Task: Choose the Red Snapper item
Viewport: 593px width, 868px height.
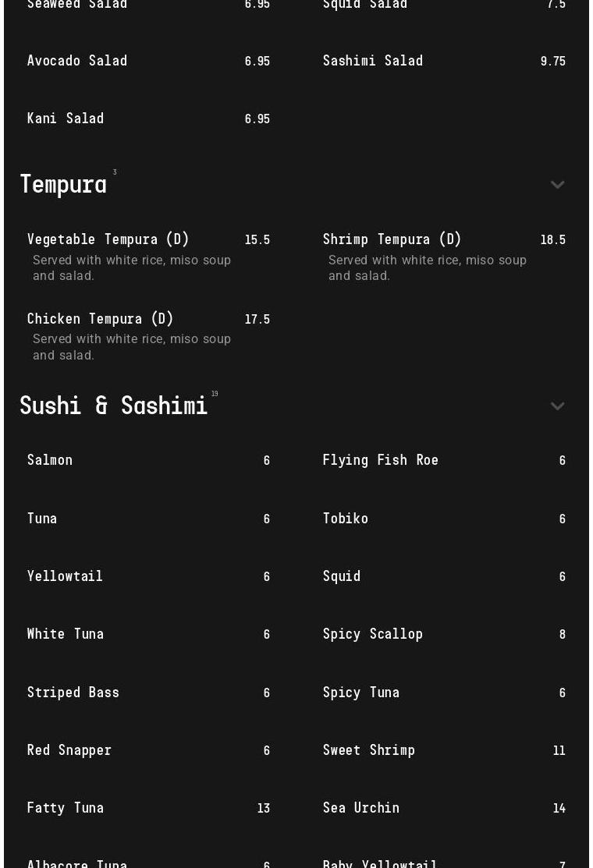Action: (x=69, y=750)
